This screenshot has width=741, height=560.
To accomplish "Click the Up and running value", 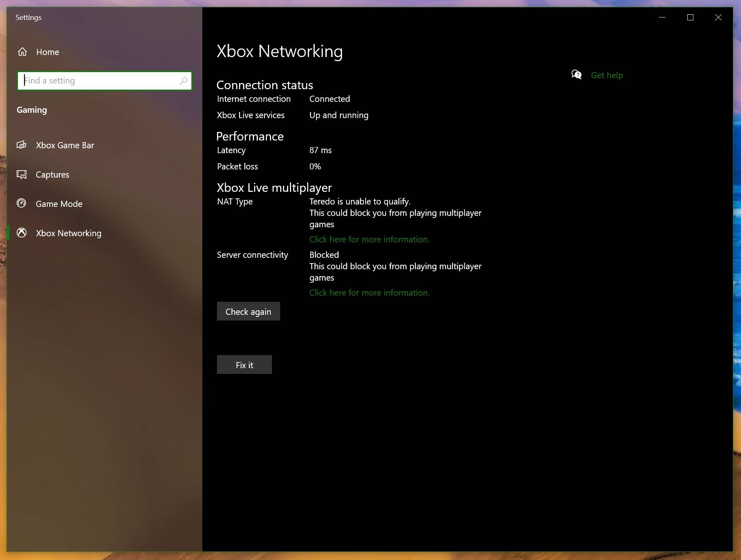I will tap(339, 115).
